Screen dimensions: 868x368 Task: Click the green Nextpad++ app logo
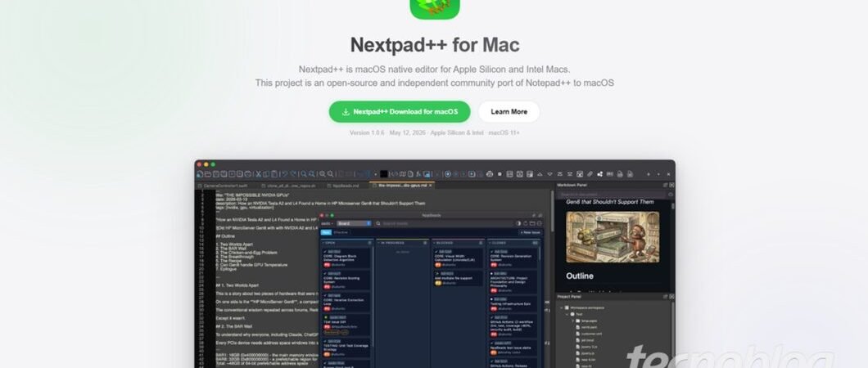(435, 7)
